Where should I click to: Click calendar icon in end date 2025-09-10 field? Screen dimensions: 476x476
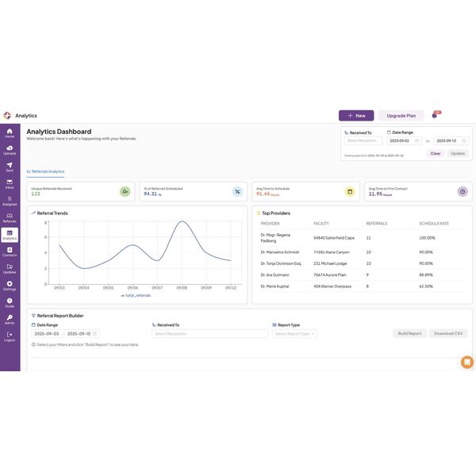(x=464, y=141)
